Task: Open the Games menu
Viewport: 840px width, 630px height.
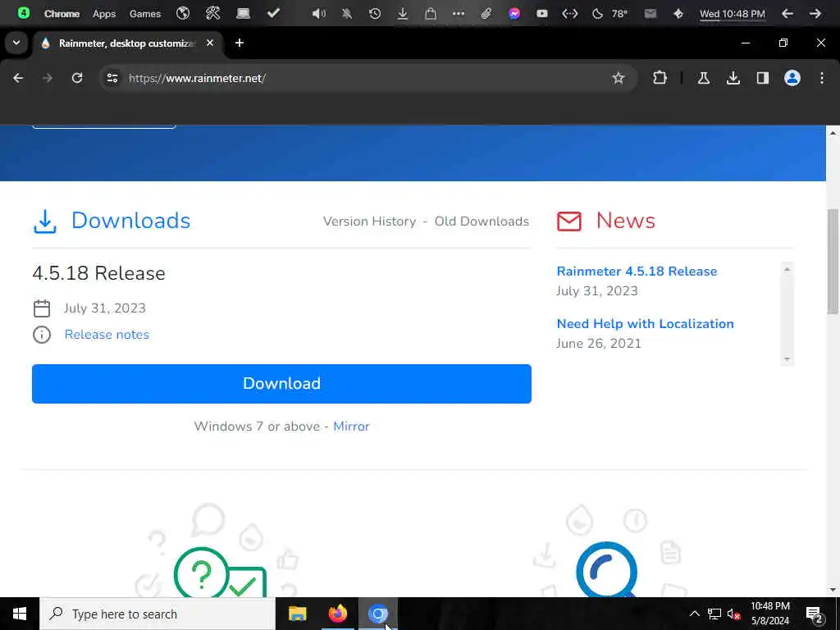Action: coord(145,14)
